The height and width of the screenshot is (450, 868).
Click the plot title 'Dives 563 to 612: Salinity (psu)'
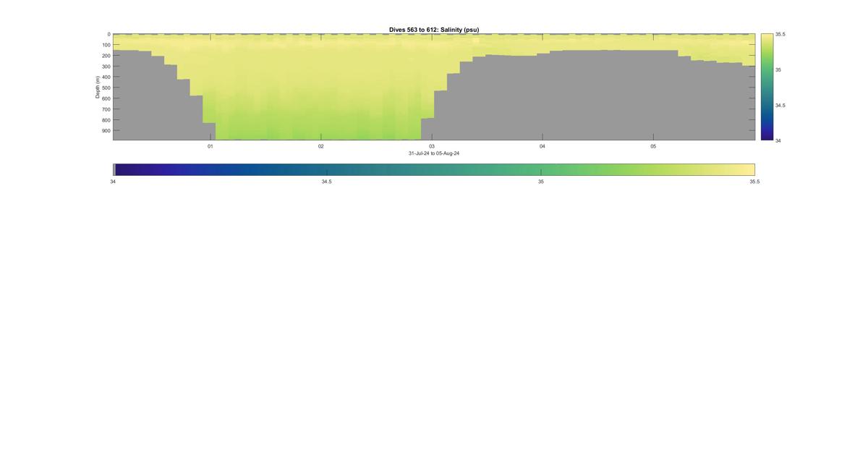(x=434, y=30)
